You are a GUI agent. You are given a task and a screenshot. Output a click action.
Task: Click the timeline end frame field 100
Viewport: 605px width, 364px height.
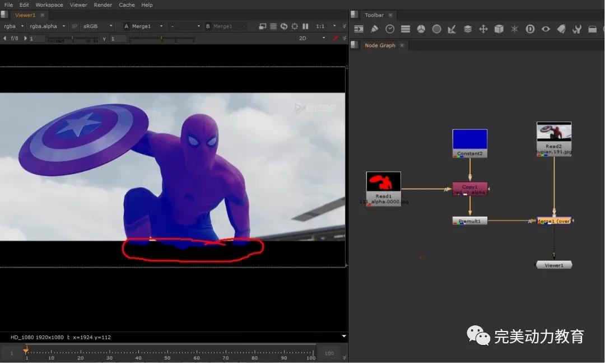pyautogui.click(x=329, y=353)
